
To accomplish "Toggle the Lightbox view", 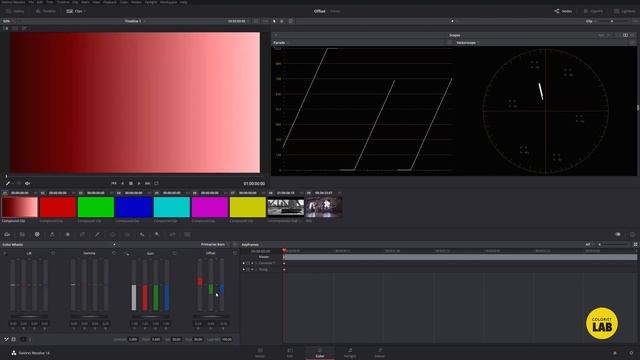I will coord(624,11).
